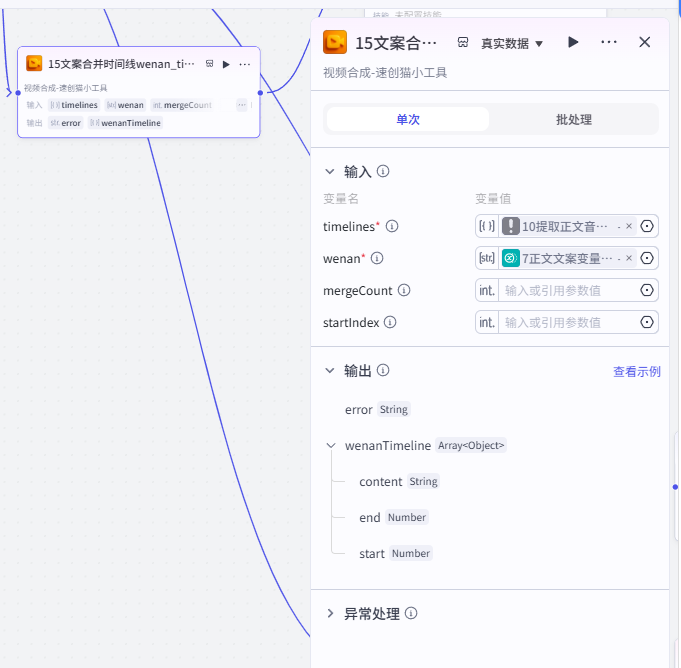Click the test-data icon beside 真实数据
681x668 pixels.
(x=463, y=43)
